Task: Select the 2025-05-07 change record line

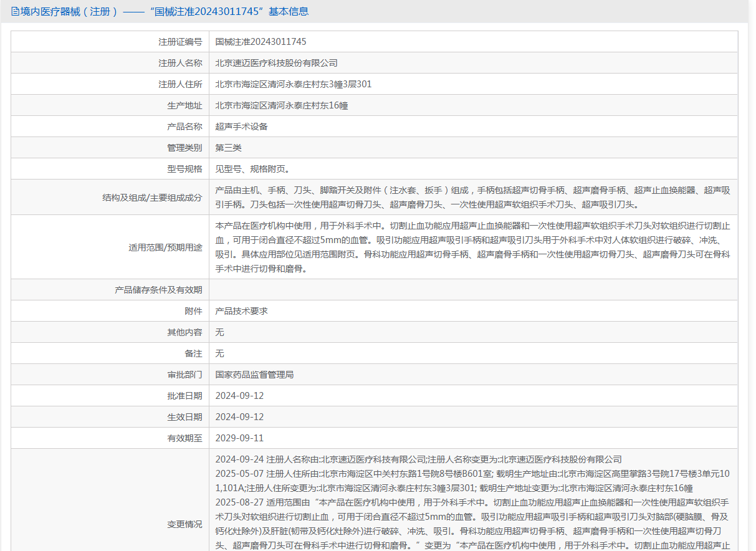Action: [473, 481]
